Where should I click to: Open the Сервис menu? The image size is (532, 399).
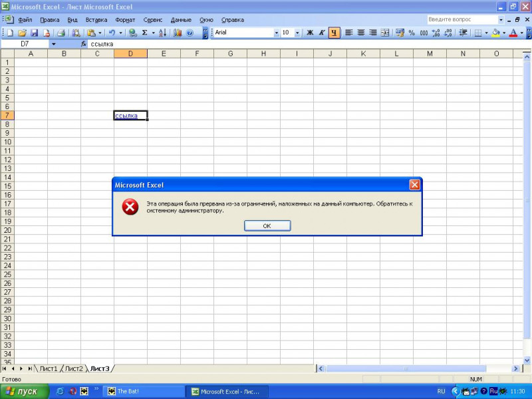tap(153, 20)
